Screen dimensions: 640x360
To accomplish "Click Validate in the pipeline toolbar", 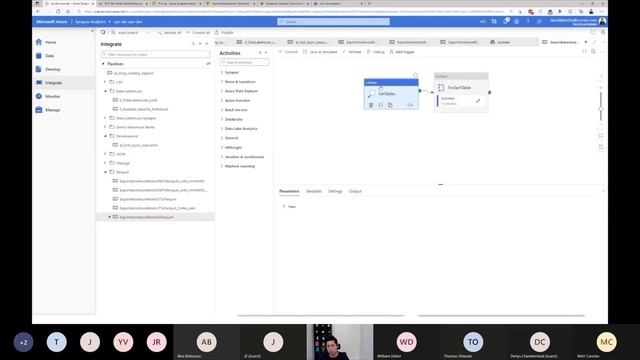I will point(352,52).
